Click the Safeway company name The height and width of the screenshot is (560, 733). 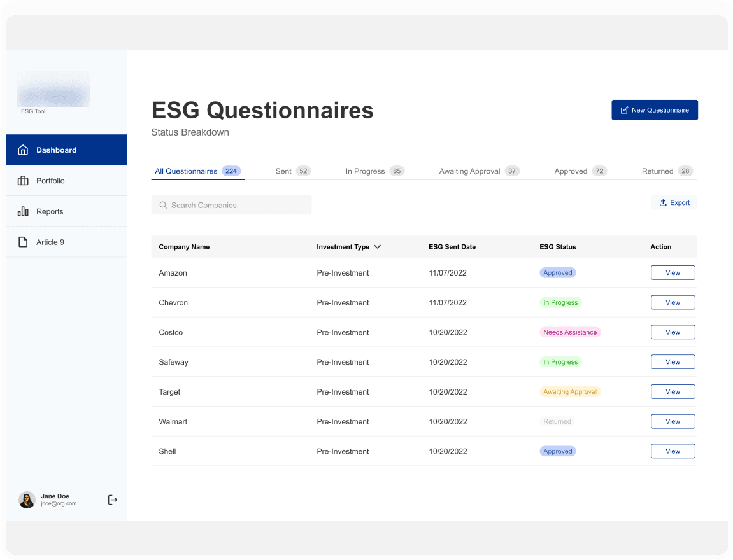(x=173, y=362)
